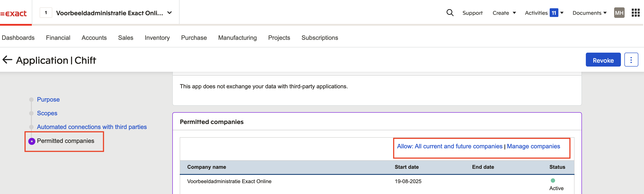Open the Financial menu
The width and height of the screenshot is (644, 194).
click(58, 38)
